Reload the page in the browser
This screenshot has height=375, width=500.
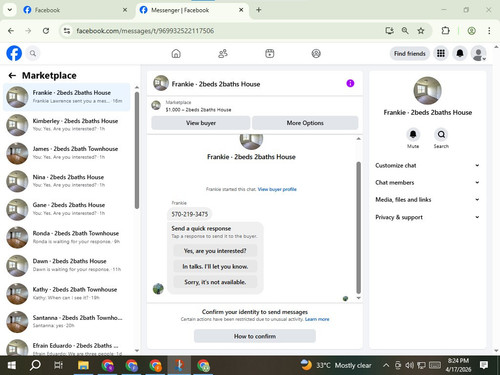(46, 31)
